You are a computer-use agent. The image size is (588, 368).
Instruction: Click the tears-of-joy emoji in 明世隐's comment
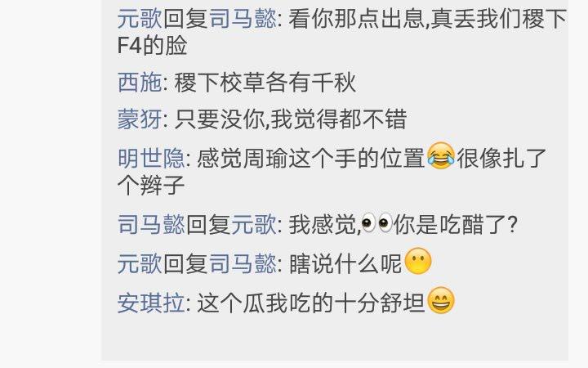pyautogui.click(x=441, y=156)
